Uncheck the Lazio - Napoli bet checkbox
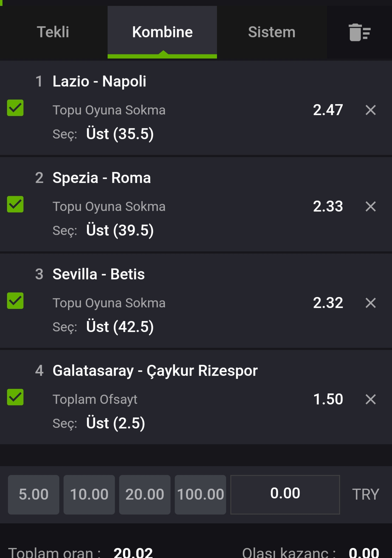392x558 pixels. coord(15,108)
